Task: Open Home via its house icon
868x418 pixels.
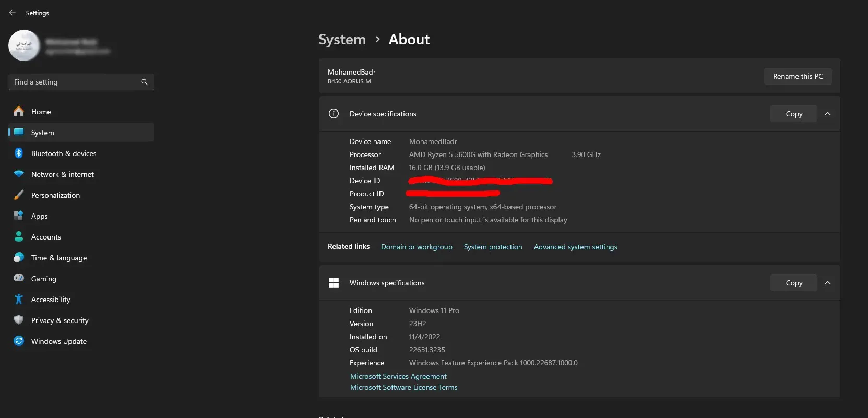Action: click(19, 111)
